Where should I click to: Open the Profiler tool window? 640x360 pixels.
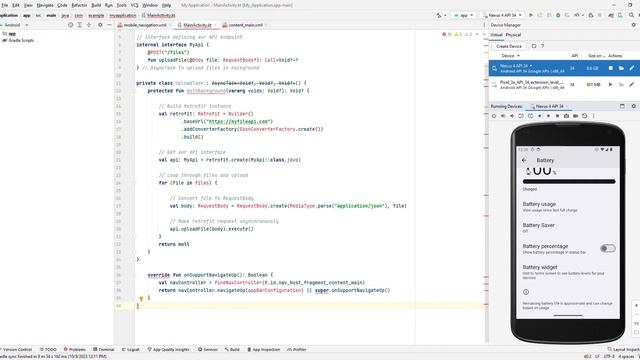[297, 349]
